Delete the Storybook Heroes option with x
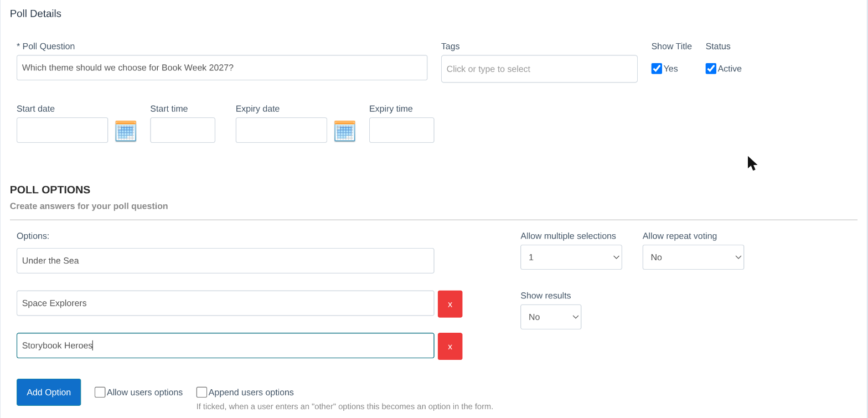This screenshot has width=868, height=418. coord(450,346)
